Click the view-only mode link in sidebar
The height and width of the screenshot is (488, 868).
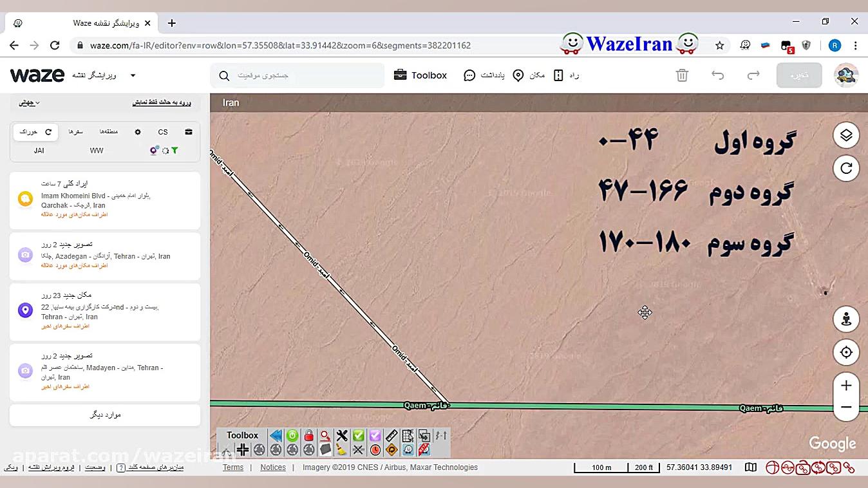pos(162,103)
